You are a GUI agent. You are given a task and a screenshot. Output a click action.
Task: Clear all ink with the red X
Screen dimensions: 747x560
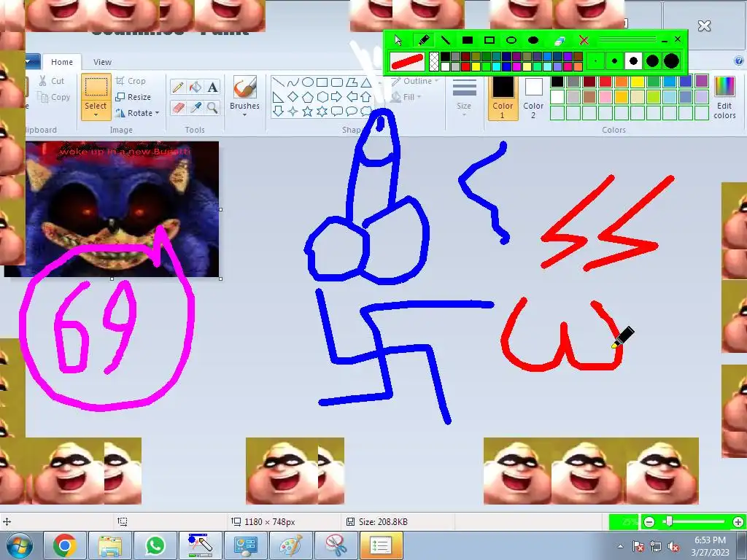pos(584,40)
